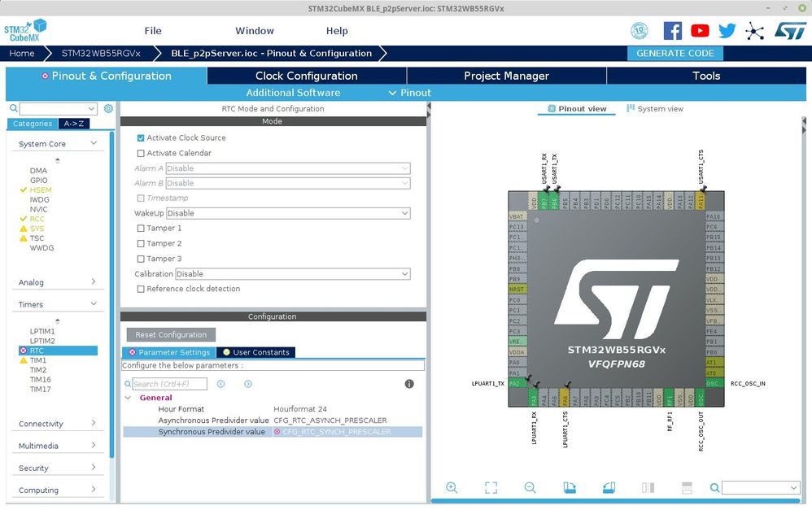Open ST YouTube channel icon

[x=700, y=31]
